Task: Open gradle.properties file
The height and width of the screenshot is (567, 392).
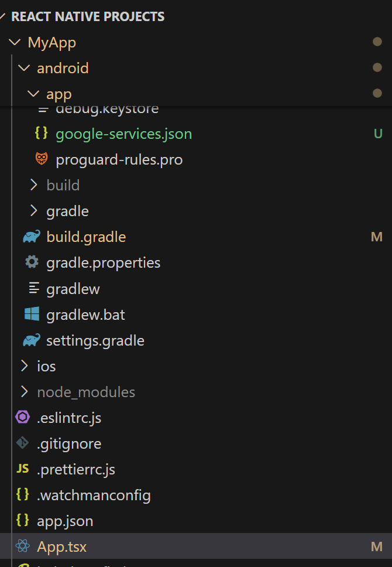Action: [104, 263]
